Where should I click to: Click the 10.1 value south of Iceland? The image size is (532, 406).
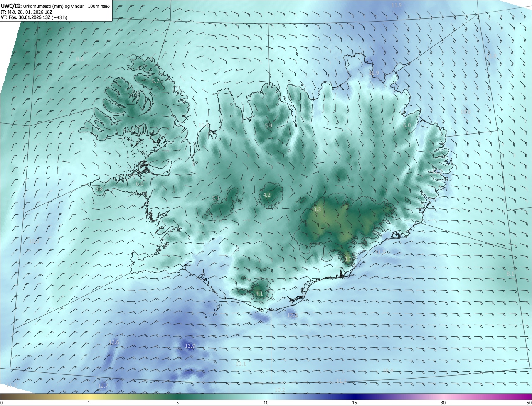point(241,364)
